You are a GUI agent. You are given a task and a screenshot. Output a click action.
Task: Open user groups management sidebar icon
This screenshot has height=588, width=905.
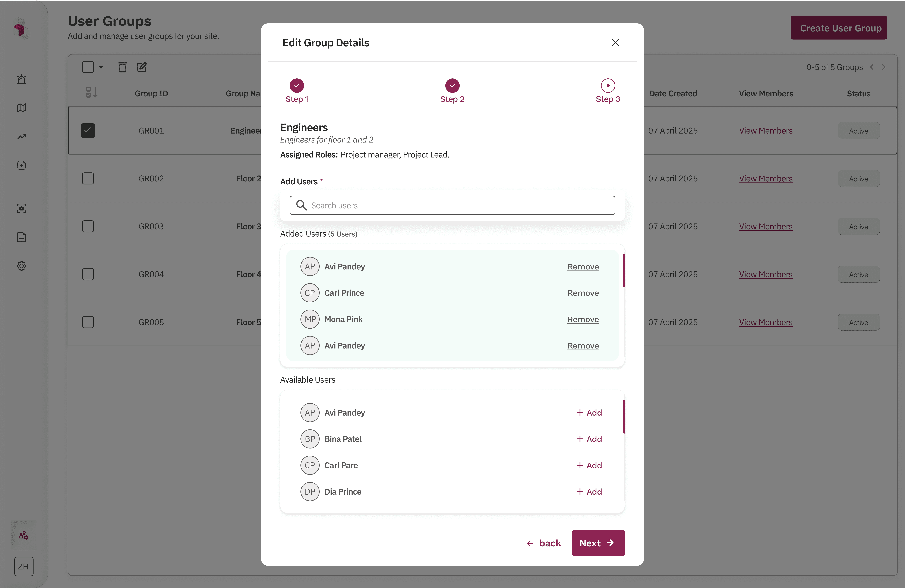(x=24, y=535)
